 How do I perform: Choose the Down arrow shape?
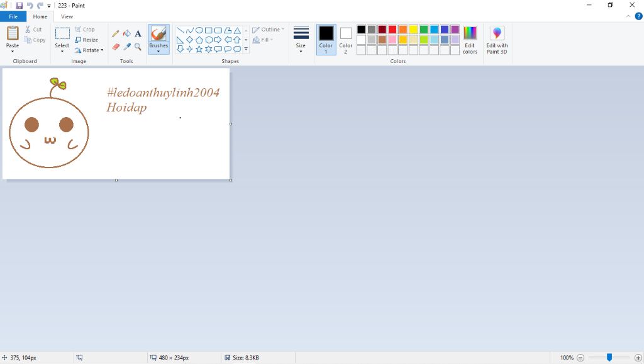180,49
